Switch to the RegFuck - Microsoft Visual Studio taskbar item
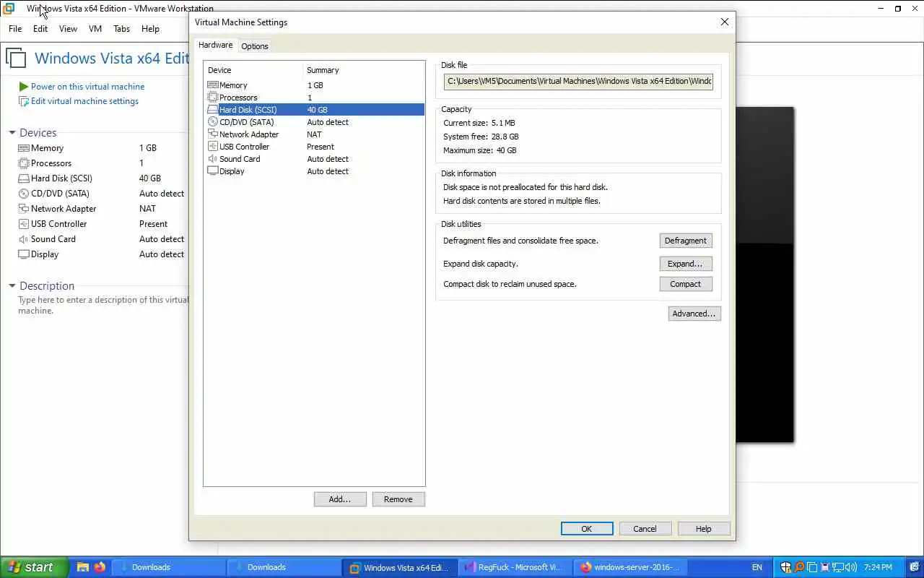 [x=515, y=567]
